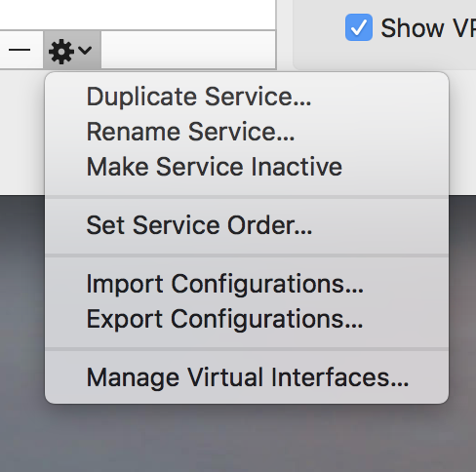Image resolution: width=476 pixels, height=472 pixels.
Task: Uncheck the Show VPN status checkbox
Action: (359, 27)
